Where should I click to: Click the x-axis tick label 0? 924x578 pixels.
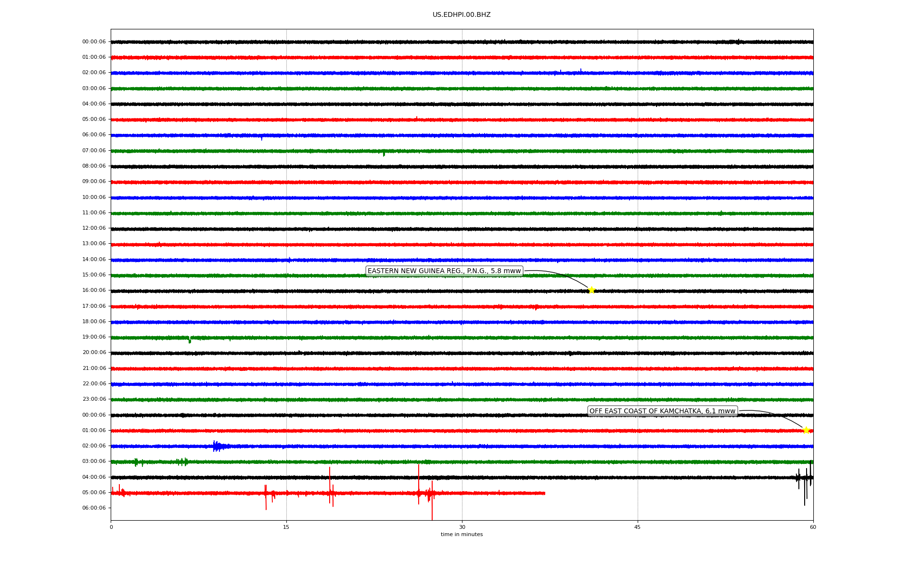pos(111,527)
